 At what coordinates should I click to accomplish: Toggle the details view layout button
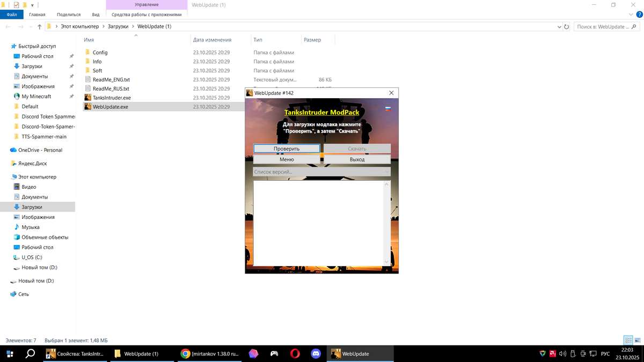click(x=628, y=340)
